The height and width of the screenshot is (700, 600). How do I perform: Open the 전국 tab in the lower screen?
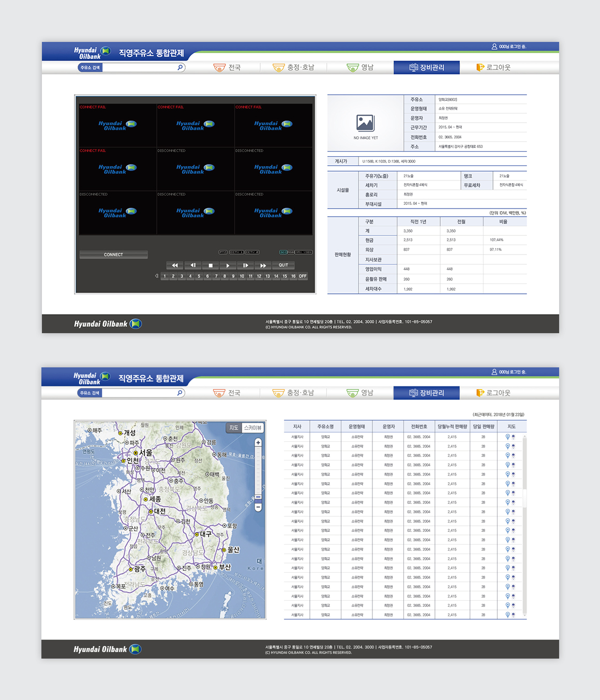point(227,393)
